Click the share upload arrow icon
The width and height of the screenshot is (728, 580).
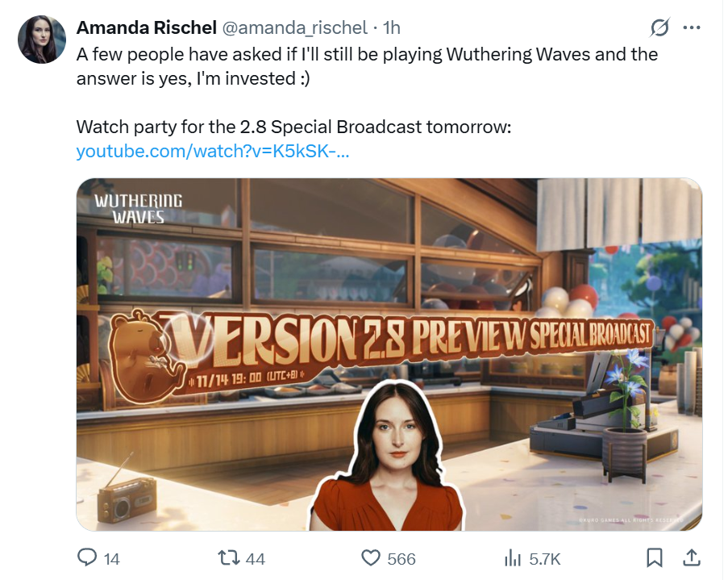[692, 557]
